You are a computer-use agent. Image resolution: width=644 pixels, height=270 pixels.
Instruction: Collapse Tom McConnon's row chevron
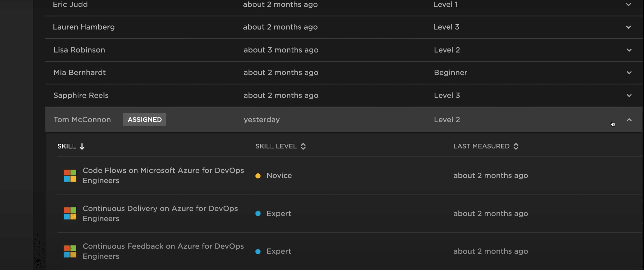629,120
